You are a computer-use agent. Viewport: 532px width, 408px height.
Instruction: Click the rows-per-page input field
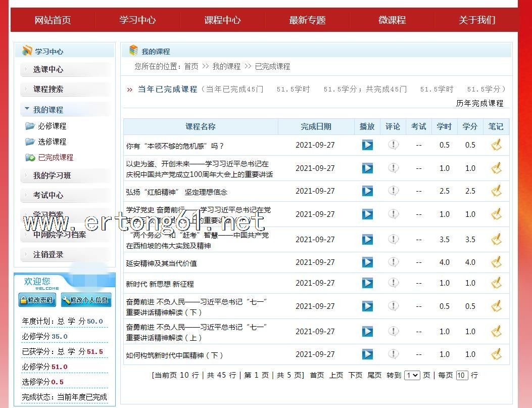(x=461, y=375)
